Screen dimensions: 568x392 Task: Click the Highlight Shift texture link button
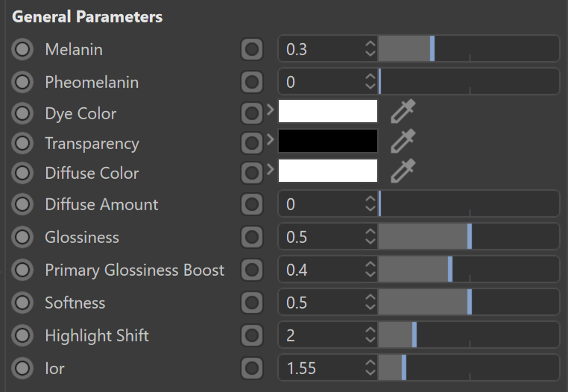pos(252,335)
